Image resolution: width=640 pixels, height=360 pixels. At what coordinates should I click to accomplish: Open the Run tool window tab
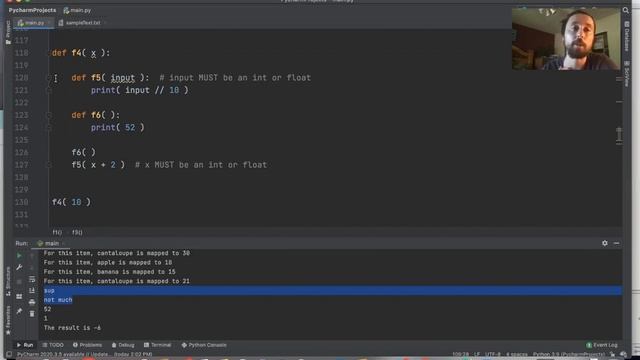(24, 345)
